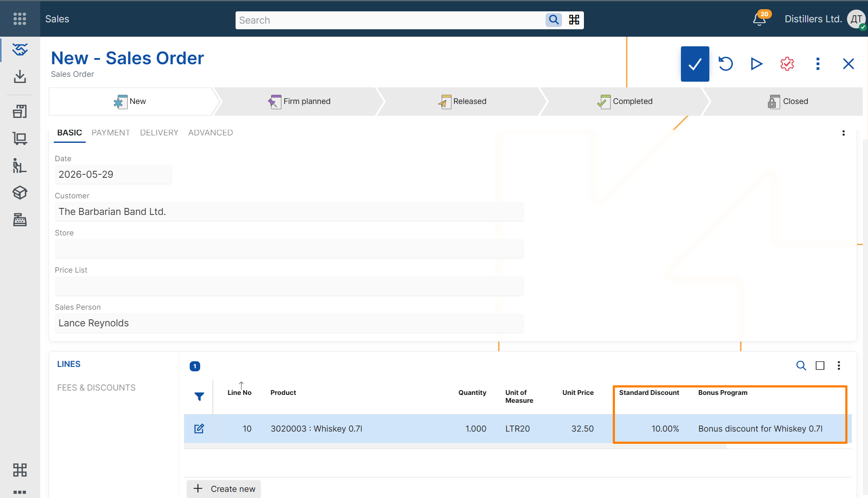Select the New status stage

point(130,101)
